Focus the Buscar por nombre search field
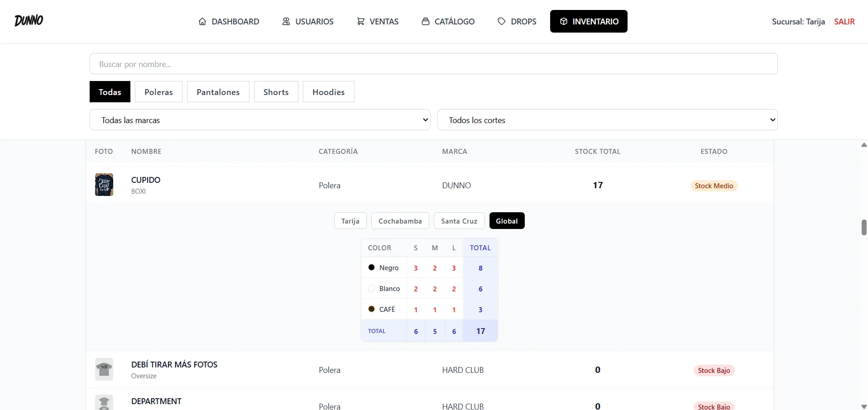Image resolution: width=868 pixels, height=410 pixels. pos(434,64)
